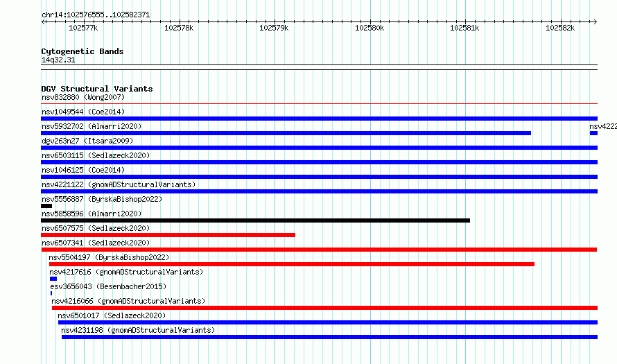Click the red bar under nsv6507341
617x364 pixels.
319,250
